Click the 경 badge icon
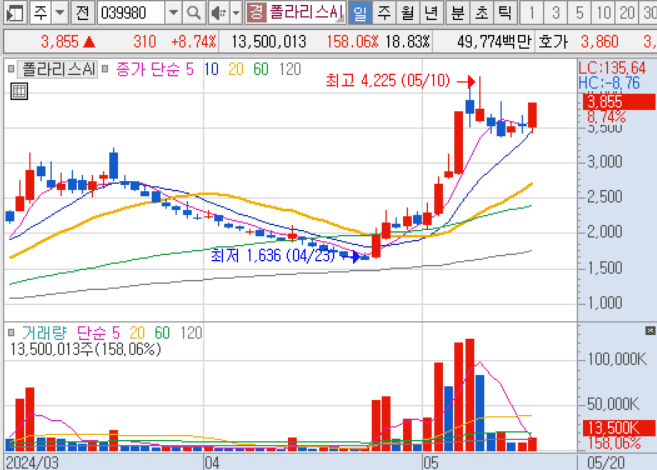This screenshot has width=657, height=470. pyautogui.click(x=256, y=12)
